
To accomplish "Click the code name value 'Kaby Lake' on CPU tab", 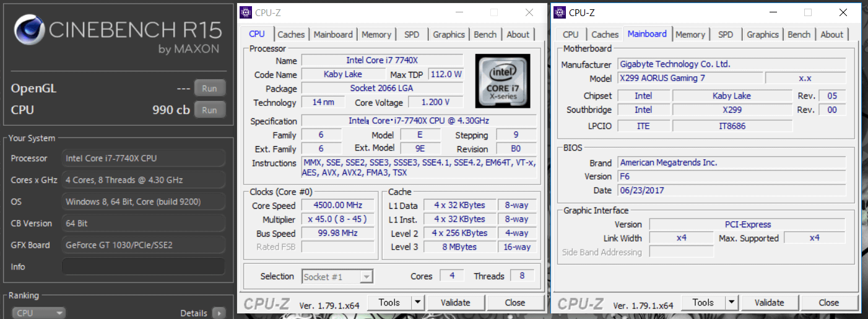I will [x=342, y=74].
